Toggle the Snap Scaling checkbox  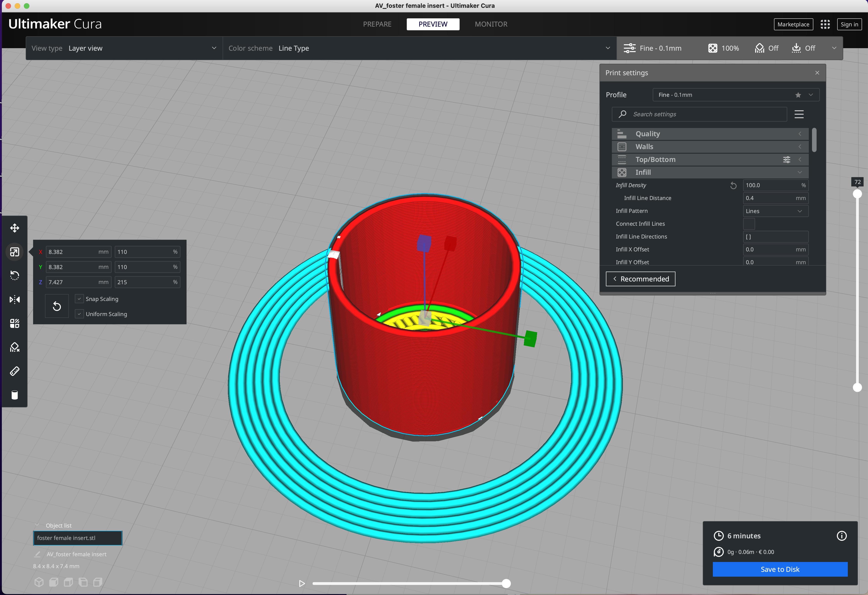[79, 299]
